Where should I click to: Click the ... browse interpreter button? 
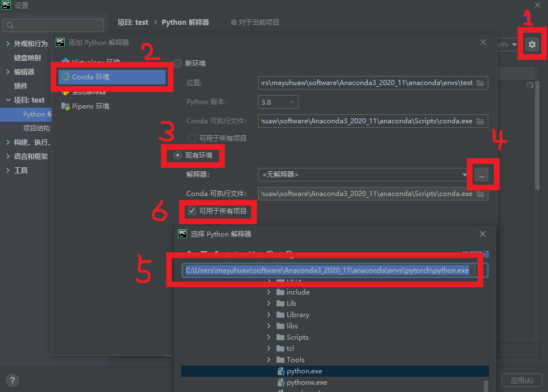[482, 175]
